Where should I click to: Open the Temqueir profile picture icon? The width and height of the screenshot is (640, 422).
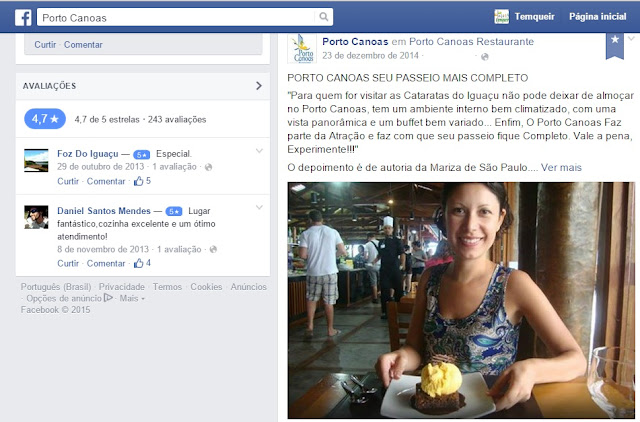coord(501,17)
